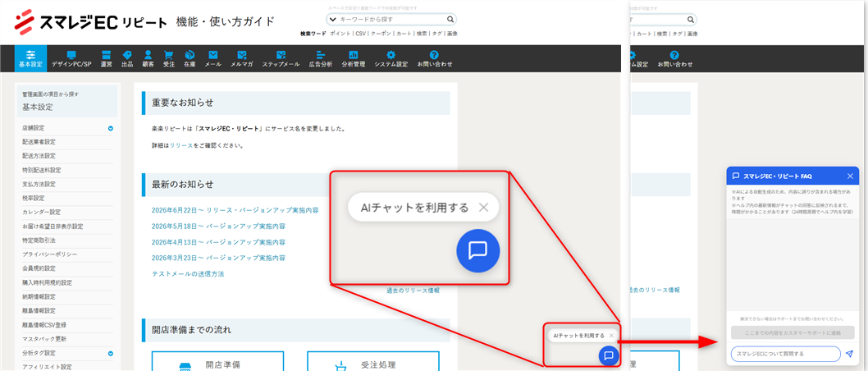Open the 2026年5月18日 バージョンアップ実施内容 link
The width and height of the screenshot is (868, 371).
(218, 227)
